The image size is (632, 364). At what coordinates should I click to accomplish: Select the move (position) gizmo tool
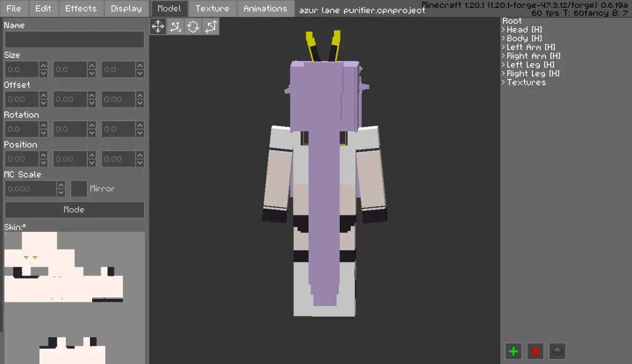[x=158, y=26]
